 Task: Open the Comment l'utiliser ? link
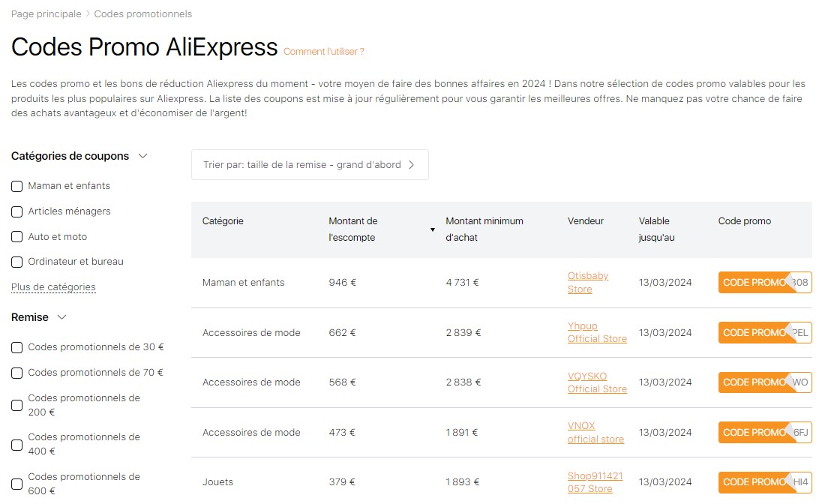coord(324,52)
